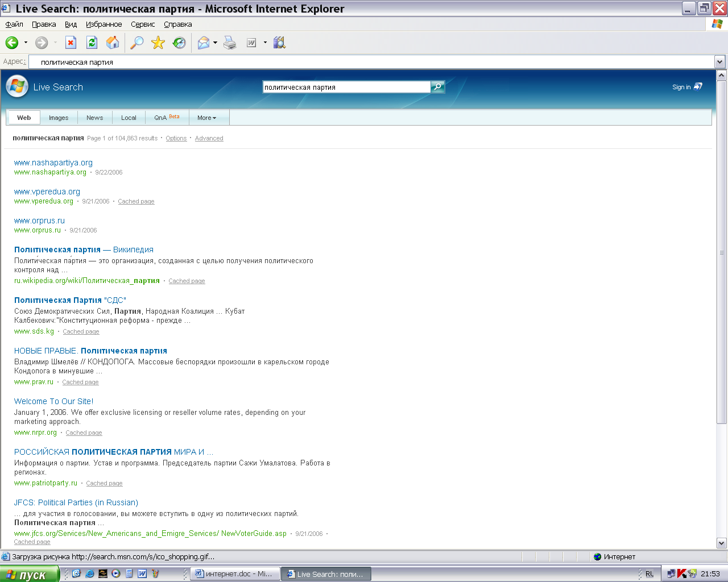The image size is (728, 582).
Task: Open Cached page for www.sds.kg
Action: (81, 331)
